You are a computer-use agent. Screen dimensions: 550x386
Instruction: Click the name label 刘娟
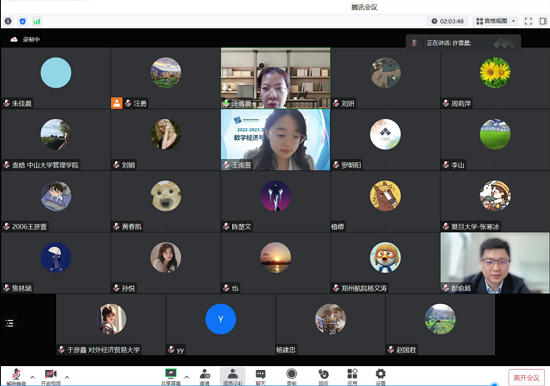[128, 165]
